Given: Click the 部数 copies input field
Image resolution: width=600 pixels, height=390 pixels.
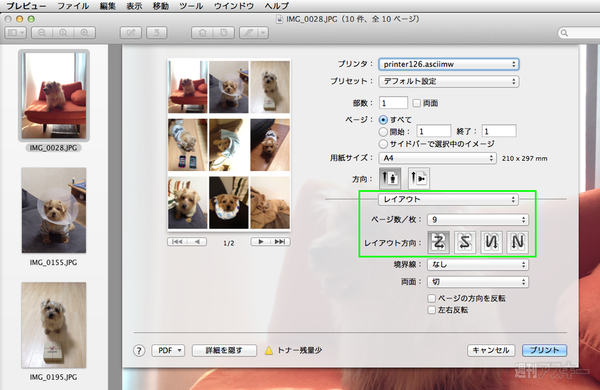Looking at the screenshot, I should click(393, 103).
